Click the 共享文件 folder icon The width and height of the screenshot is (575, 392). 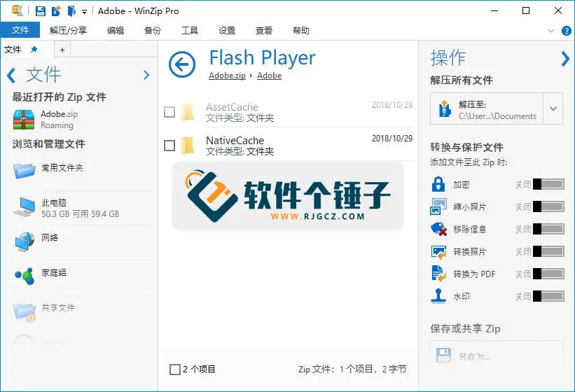(x=25, y=311)
